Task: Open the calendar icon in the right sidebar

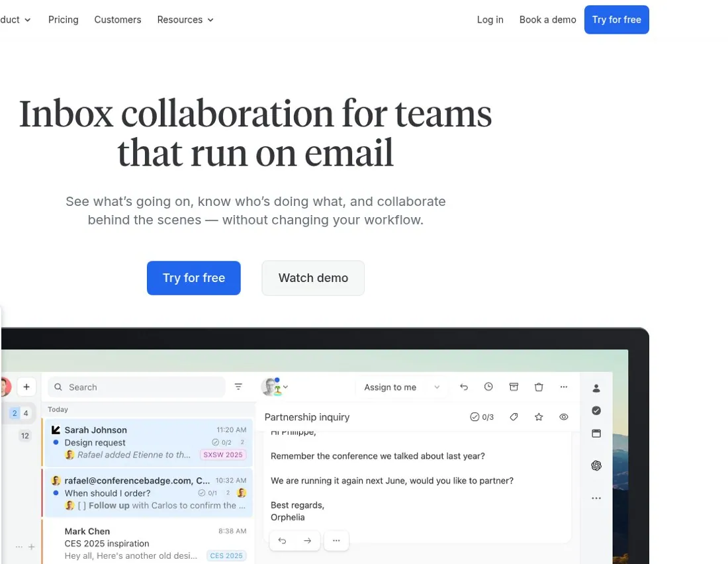Action: (596, 434)
